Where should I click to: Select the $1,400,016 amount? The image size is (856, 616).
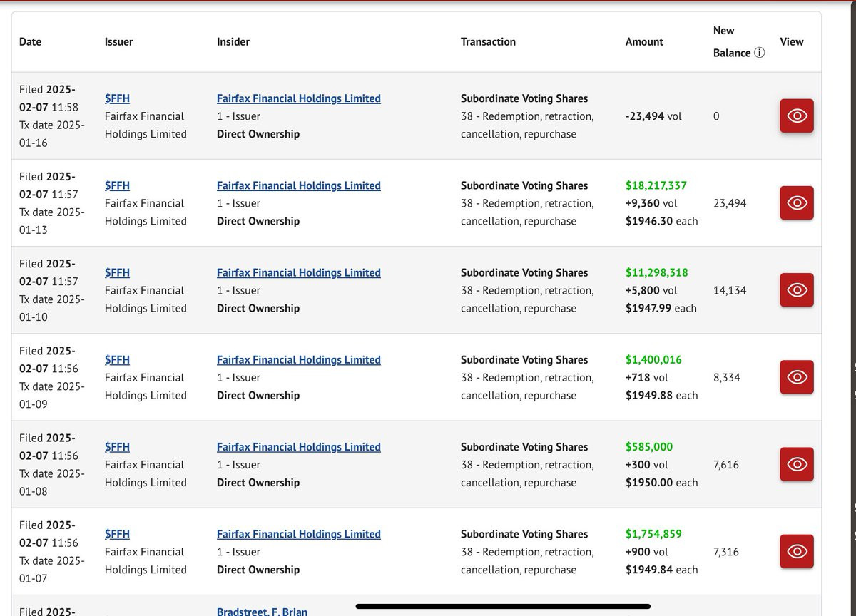pyautogui.click(x=653, y=359)
